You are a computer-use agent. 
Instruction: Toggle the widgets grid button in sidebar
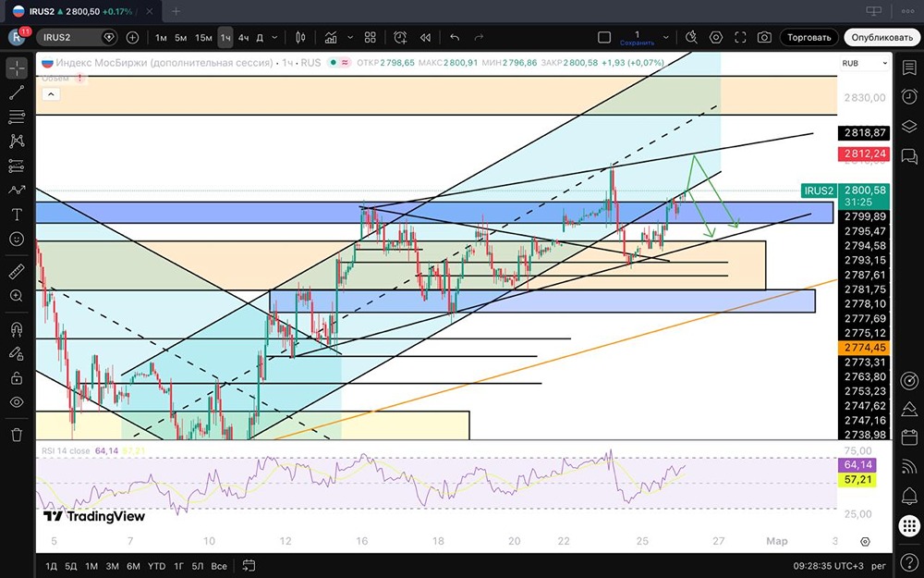(x=909, y=525)
